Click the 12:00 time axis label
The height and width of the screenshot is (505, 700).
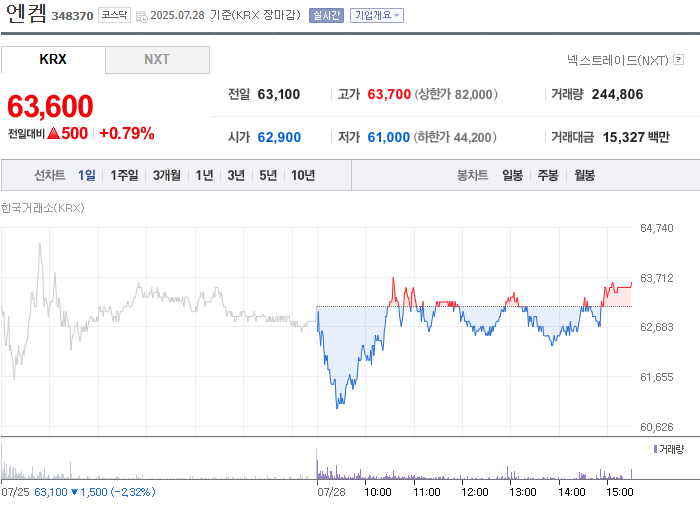click(475, 492)
